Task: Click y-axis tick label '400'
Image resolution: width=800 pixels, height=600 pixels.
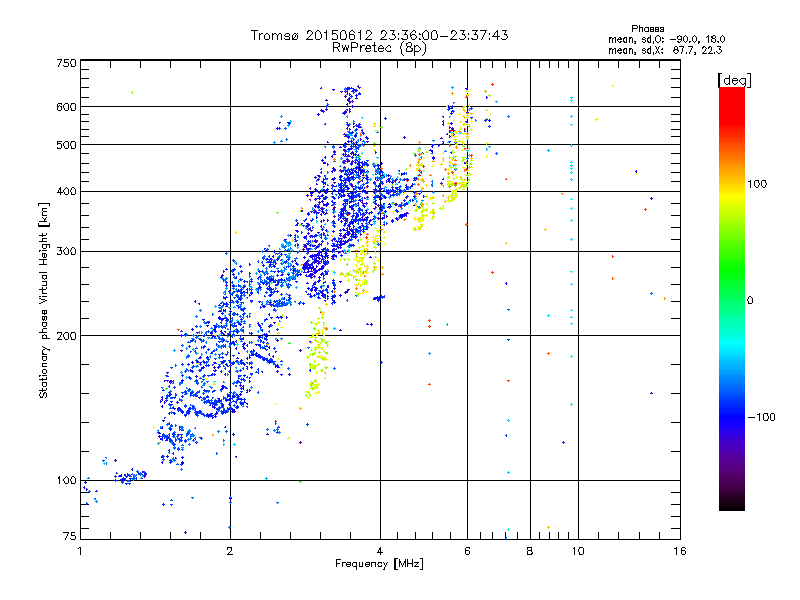Action: point(66,192)
